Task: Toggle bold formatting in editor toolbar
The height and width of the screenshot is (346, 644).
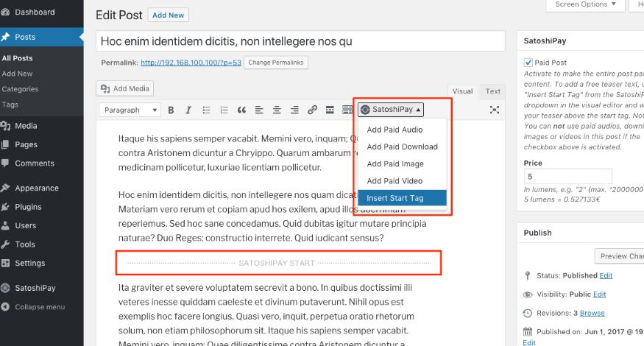Action: pos(171,110)
